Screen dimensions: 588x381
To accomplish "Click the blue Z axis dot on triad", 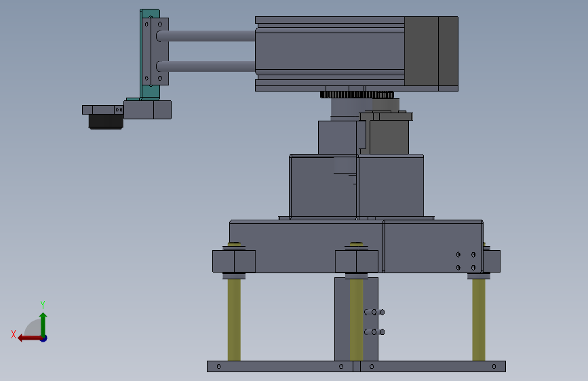I will point(44,338).
